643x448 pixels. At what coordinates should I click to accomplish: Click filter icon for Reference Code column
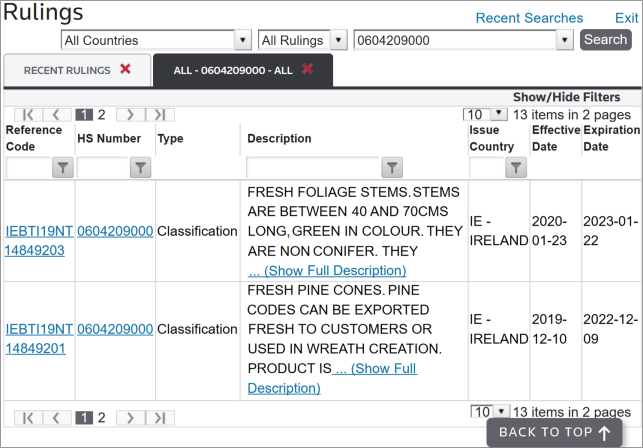coord(62,168)
